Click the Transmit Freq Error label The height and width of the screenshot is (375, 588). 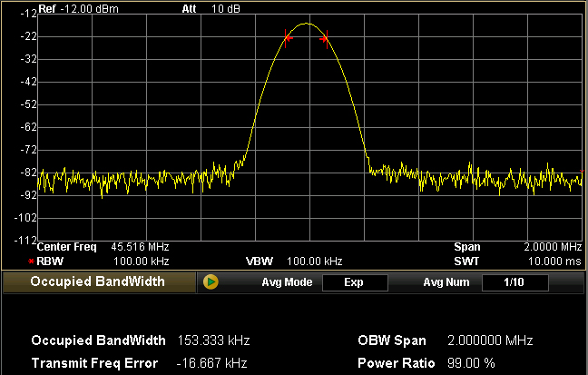(x=95, y=363)
